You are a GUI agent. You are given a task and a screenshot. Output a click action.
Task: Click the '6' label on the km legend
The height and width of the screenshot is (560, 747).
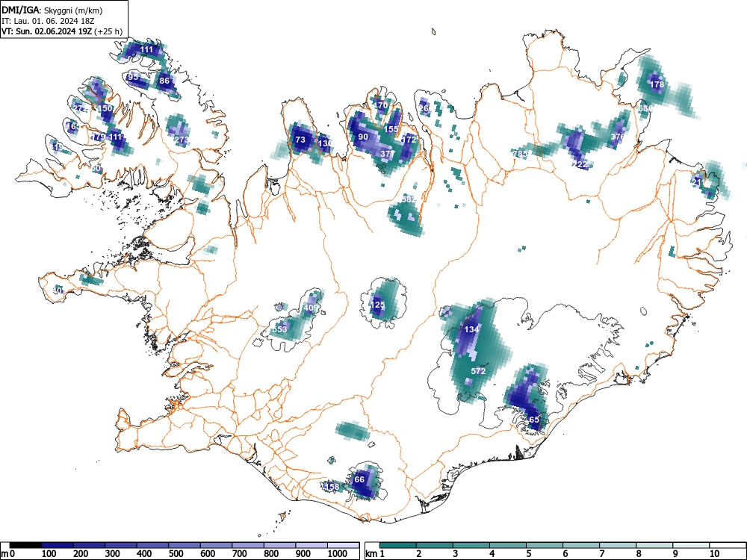pyautogui.click(x=565, y=553)
